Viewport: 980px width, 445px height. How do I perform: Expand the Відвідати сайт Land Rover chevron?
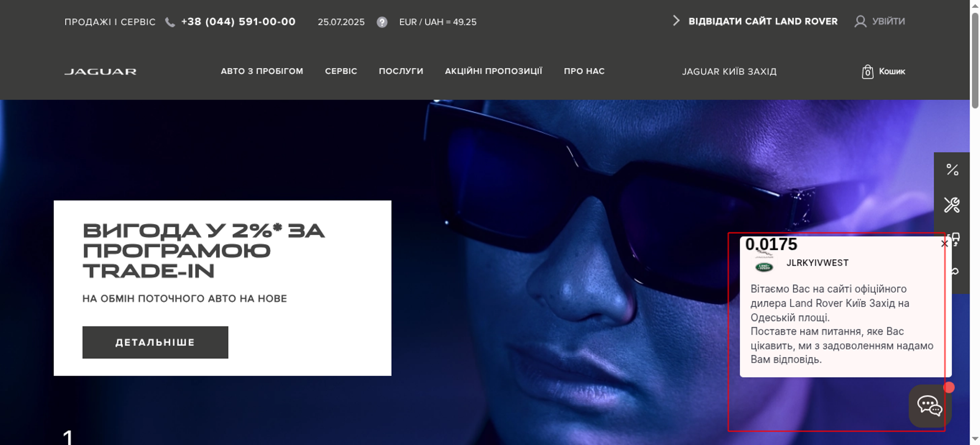click(x=676, y=21)
